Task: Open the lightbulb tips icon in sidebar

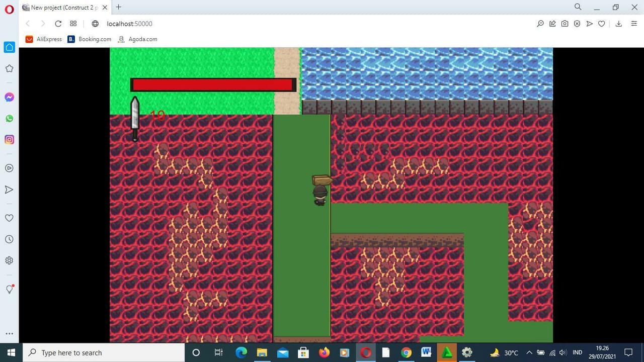Action: [x=9, y=289]
